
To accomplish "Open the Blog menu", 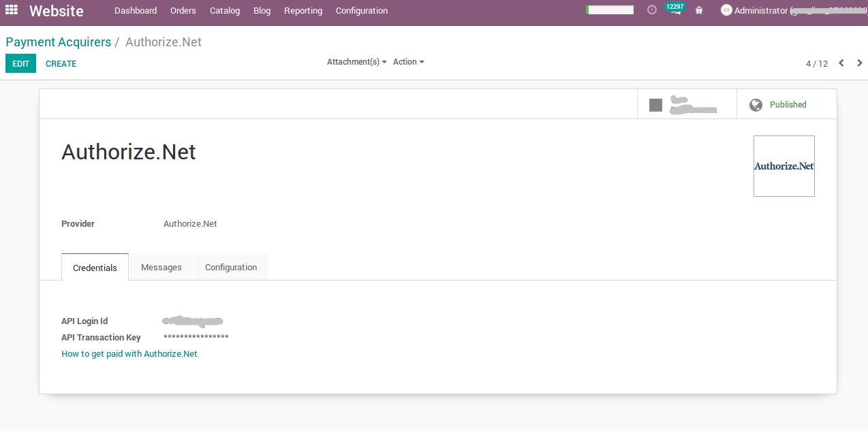I will pyautogui.click(x=262, y=10).
